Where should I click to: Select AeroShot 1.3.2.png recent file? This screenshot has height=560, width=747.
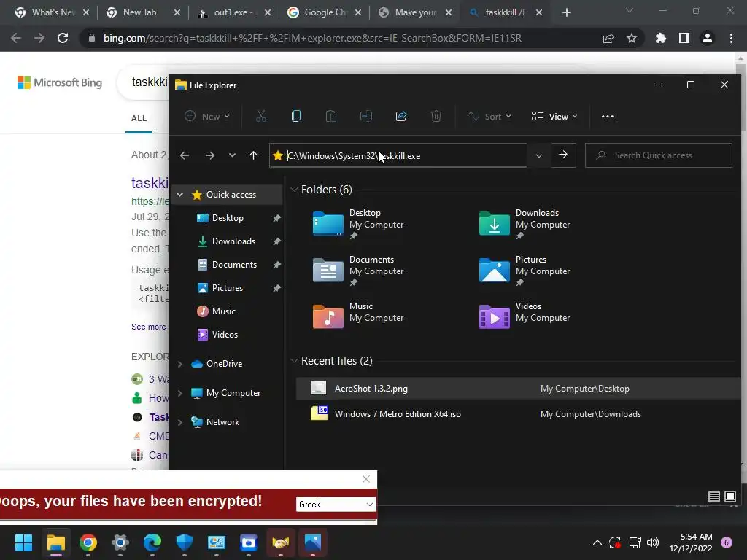(x=519, y=389)
